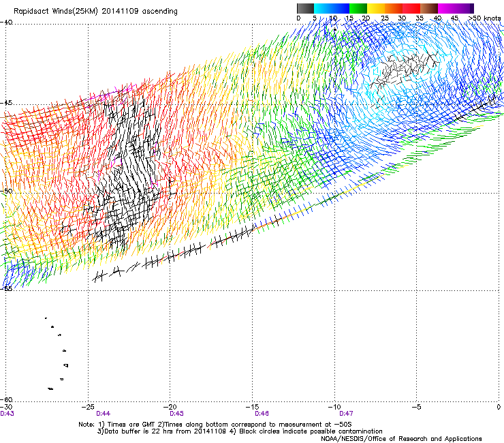
Task: Click the yellow 20-25 knots color segment
Action: click(x=376, y=8)
